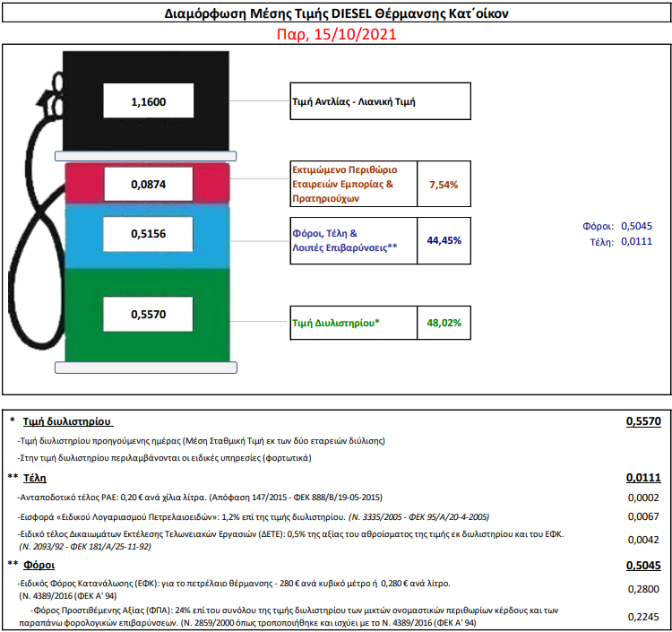The height and width of the screenshot is (632, 672).
Task: Click the 44,45% taxes percentage cell
Action: (x=444, y=240)
